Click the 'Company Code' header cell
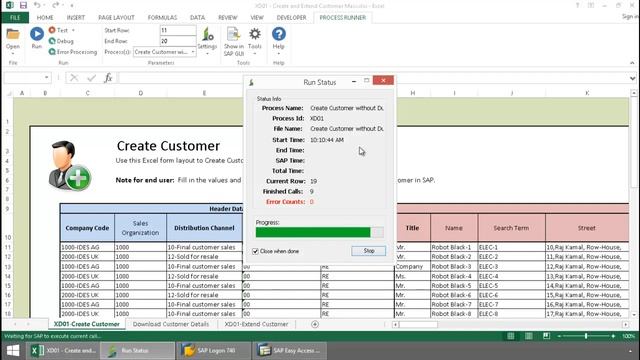This screenshot has height=360, width=640. click(x=87, y=228)
